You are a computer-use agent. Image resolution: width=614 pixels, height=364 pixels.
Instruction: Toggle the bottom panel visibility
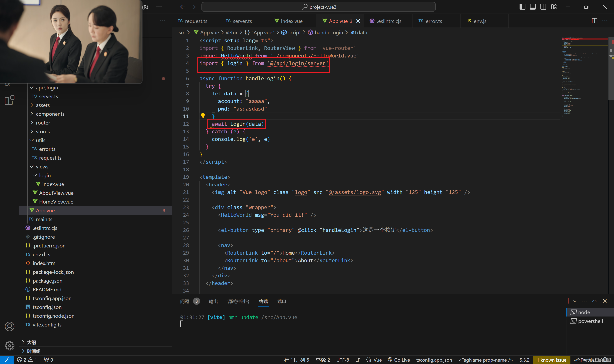[x=533, y=7]
